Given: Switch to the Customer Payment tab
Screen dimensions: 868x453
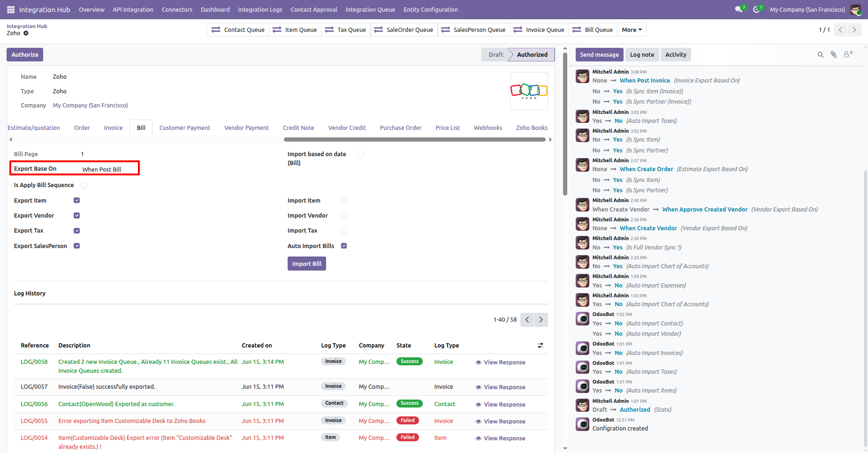Looking at the screenshot, I should coord(185,128).
